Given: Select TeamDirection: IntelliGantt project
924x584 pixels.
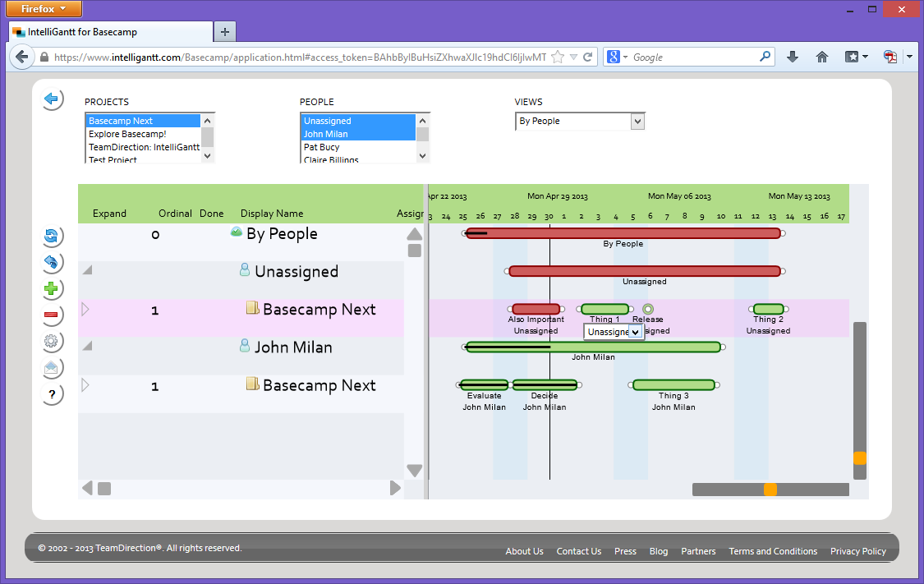Looking at the screenshot, I should (x=143, y=147).
